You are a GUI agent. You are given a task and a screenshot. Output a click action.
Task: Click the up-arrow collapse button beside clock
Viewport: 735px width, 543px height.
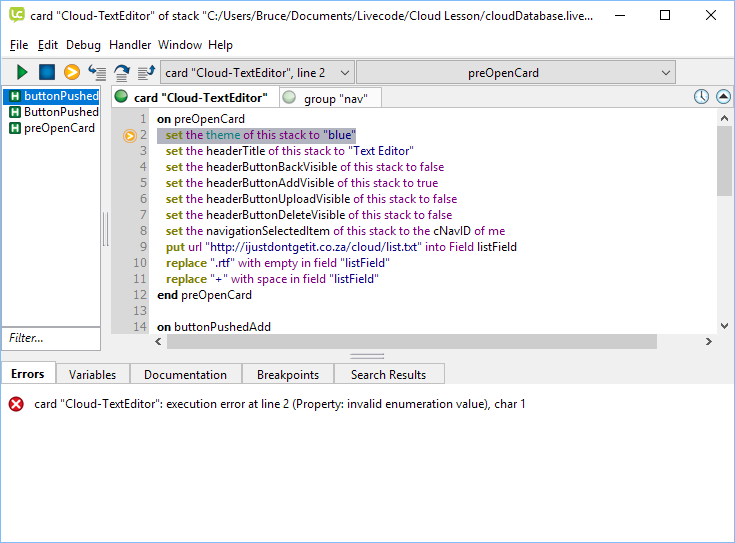click(723, 97)
